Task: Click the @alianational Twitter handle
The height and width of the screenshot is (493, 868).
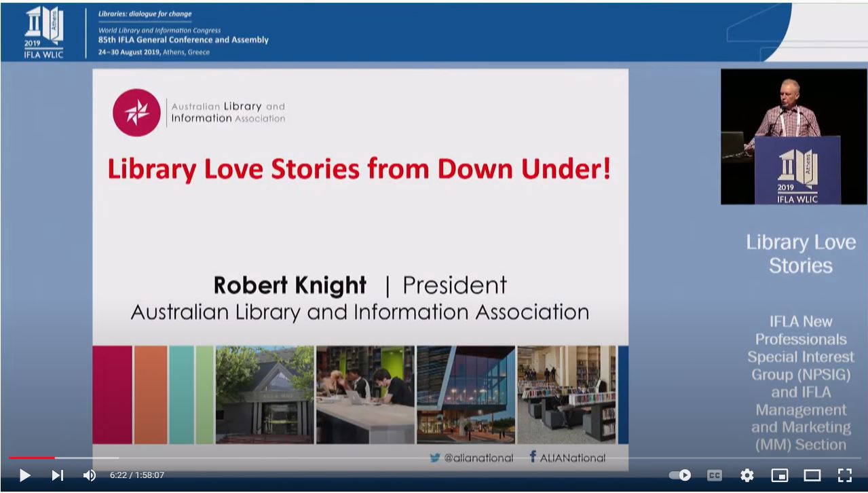Action: pyautogui.click(x=478, y=458)
